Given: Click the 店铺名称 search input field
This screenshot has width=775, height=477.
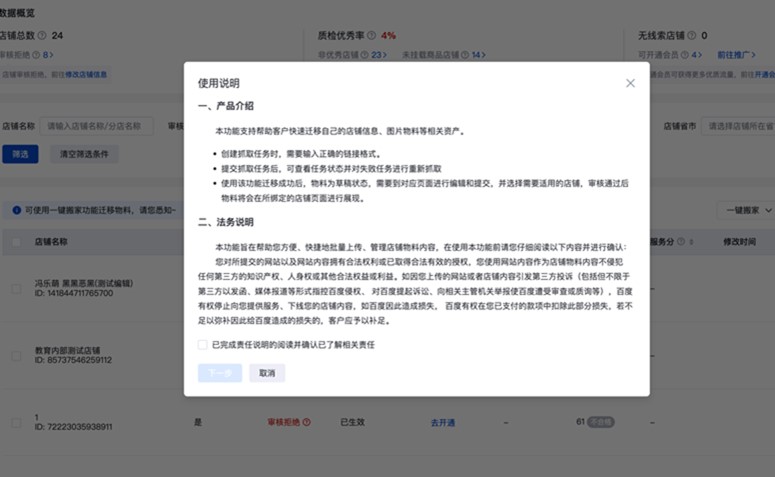Looking at the screenshot, I should [95, 126].
